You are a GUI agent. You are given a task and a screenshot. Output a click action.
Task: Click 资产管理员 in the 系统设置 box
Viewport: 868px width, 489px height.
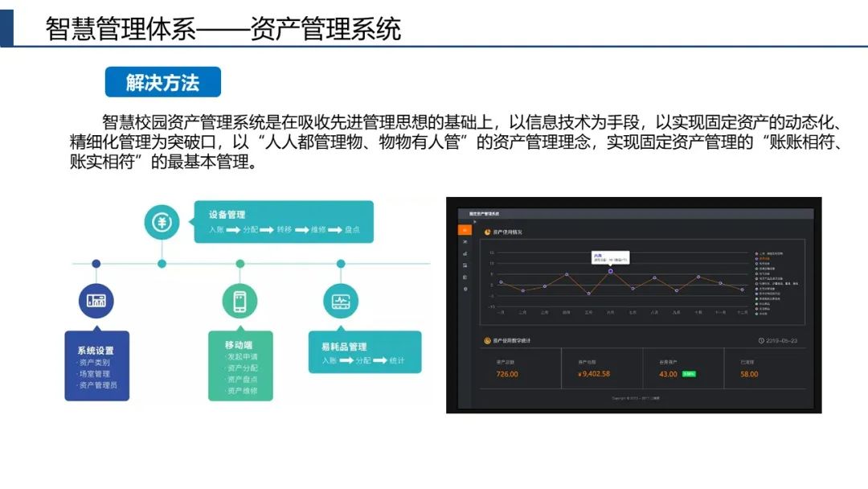tap(97, 385)
